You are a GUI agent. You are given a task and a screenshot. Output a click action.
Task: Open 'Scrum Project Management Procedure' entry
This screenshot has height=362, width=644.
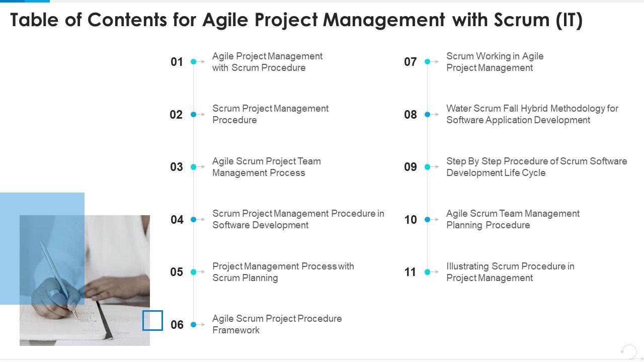pyautogui.click(x=270, y=114)
